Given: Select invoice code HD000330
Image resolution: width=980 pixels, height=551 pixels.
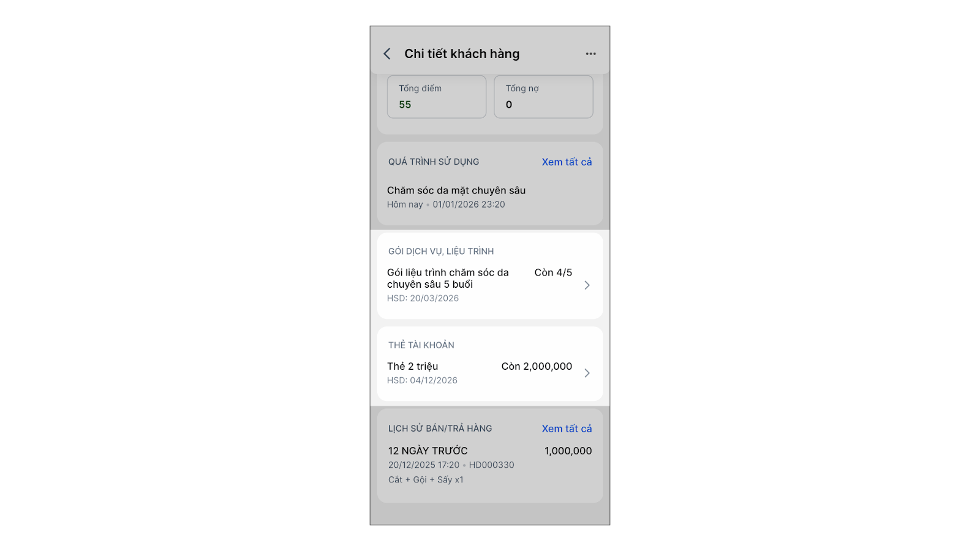Looking at the screenshot, I should [x=491, y=465].
